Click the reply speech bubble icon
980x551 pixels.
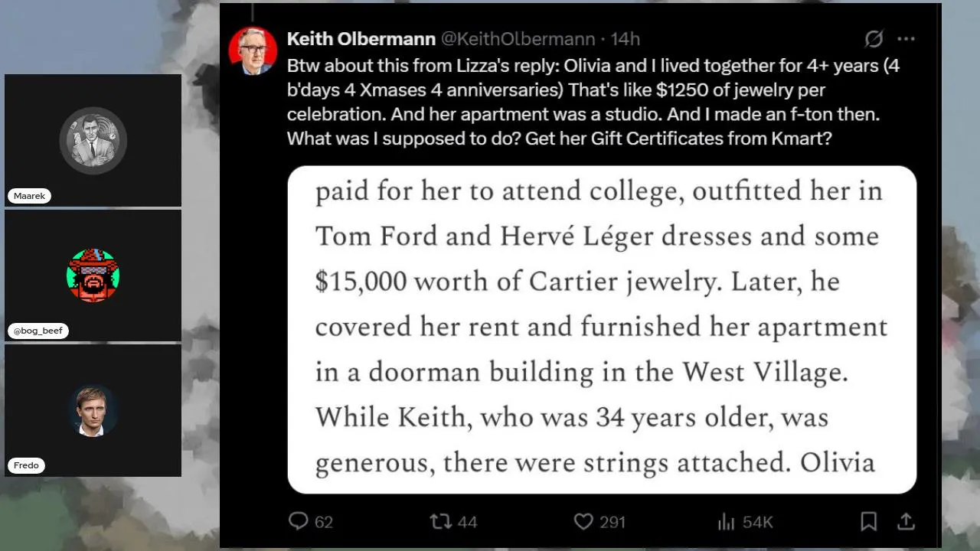pos(298,521)
